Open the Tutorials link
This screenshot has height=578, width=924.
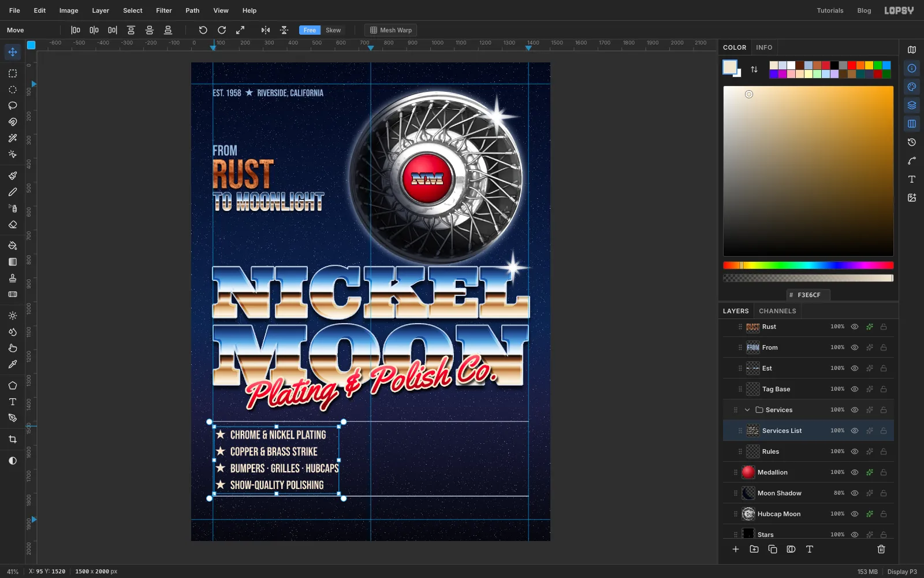pos(830,10)
